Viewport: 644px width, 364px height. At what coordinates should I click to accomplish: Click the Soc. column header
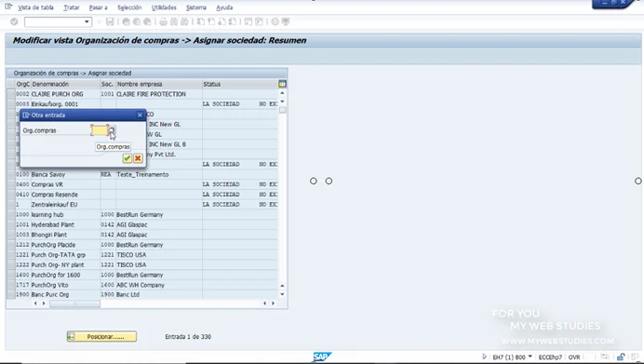108,84
